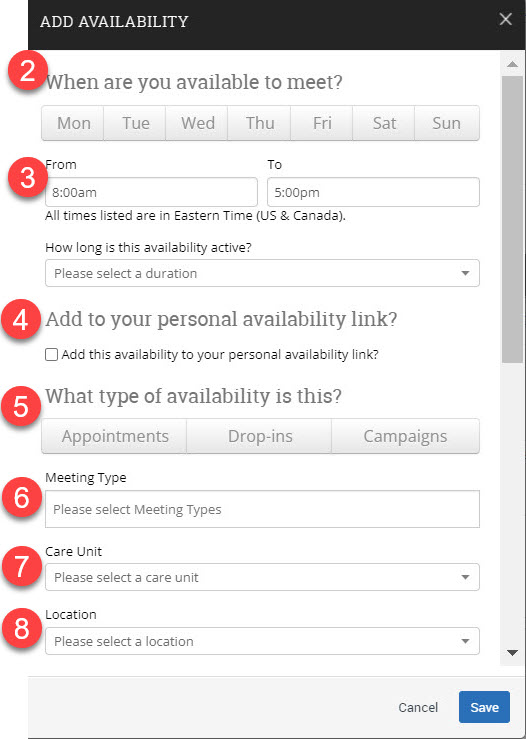Screen dimensions: 526x739
Task: Open the duration dropdown
Action: pos(263,273)
